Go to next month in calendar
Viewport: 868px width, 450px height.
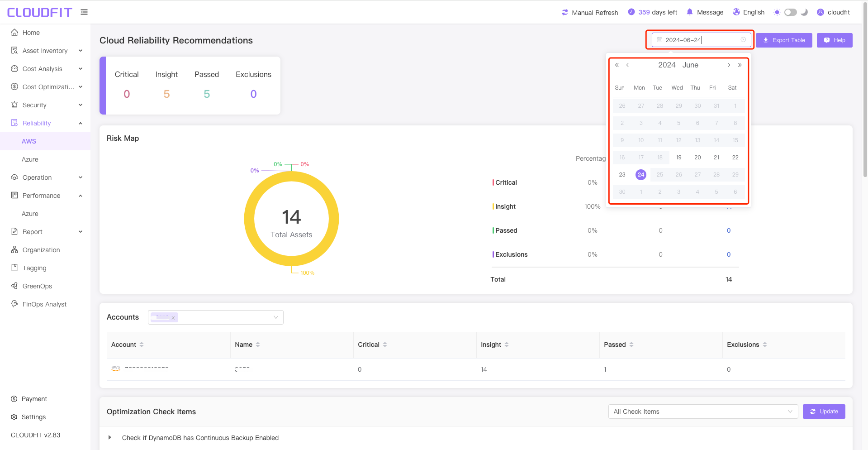[729, 65]
